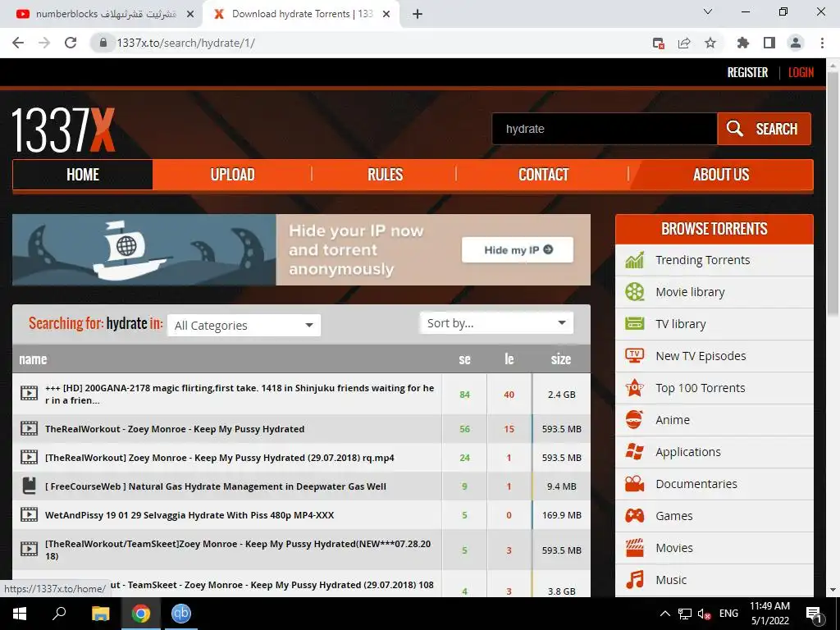Click the hydrate search input field

pos(605,129)
